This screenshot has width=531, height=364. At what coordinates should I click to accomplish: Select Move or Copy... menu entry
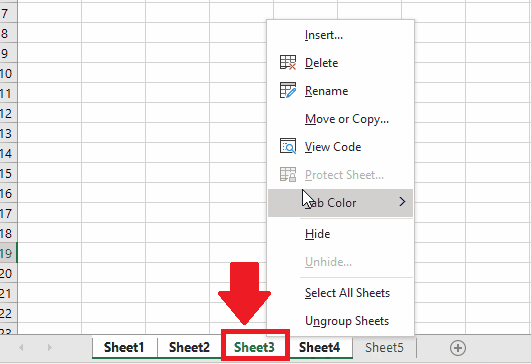tap(340, 119)
